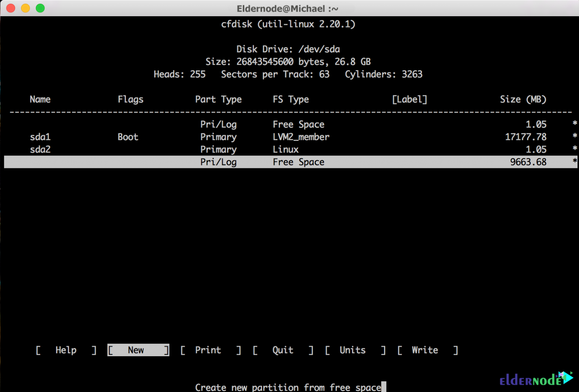Select the Print command

pyautogui.click(x=208, y=350)
